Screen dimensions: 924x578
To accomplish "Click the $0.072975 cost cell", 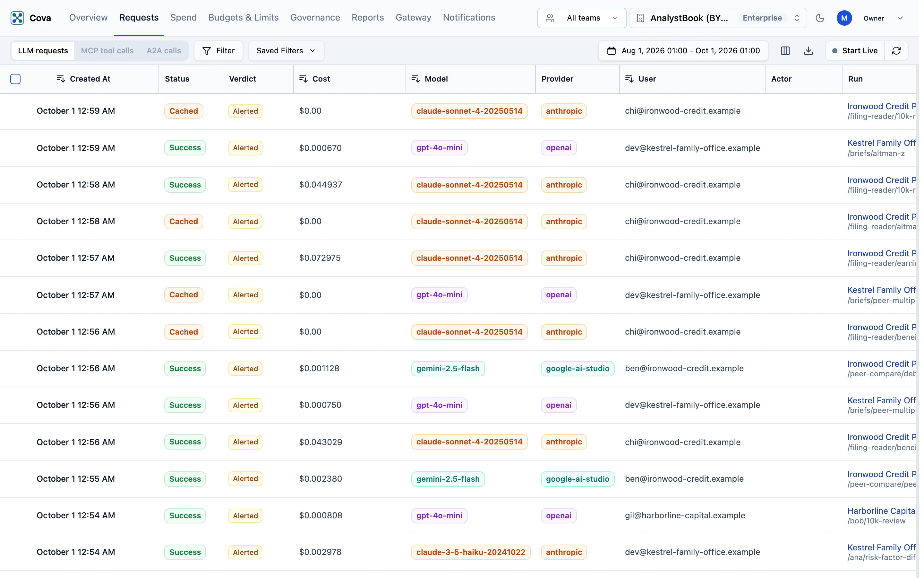I will click(x=320, y=258).
